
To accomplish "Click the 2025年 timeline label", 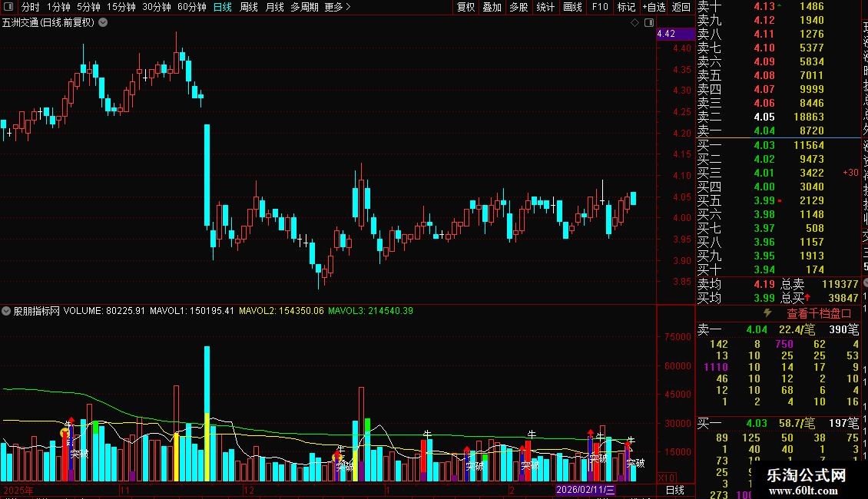I will click(18, 490).
